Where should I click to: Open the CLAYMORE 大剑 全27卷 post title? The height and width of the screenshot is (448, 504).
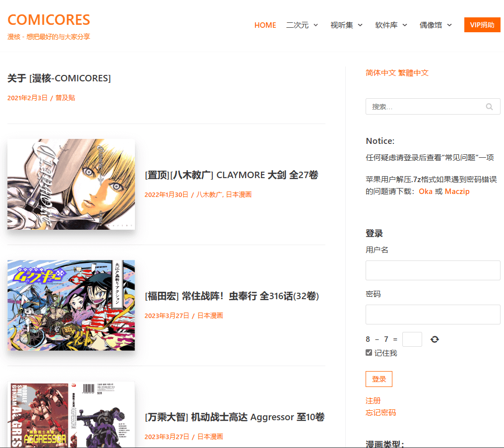pos(232,175)
